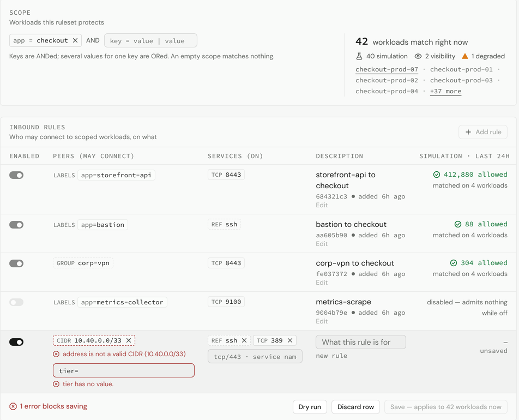Click the green check beside 304 allowed
This screenshot has height=420, width=519.
click(454, 263)
